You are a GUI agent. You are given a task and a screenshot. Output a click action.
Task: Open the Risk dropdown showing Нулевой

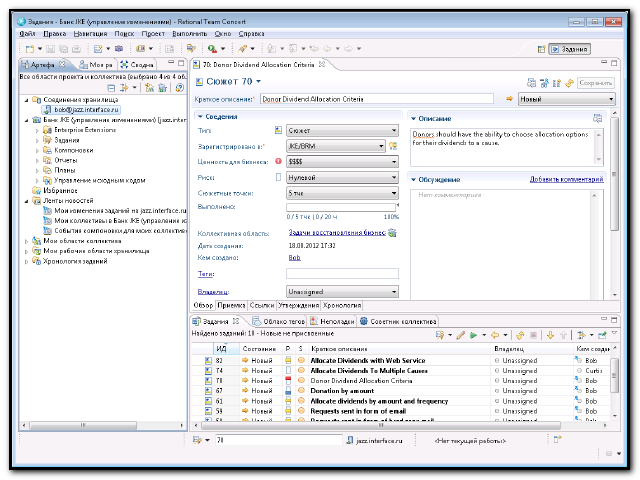coord(342,178)
